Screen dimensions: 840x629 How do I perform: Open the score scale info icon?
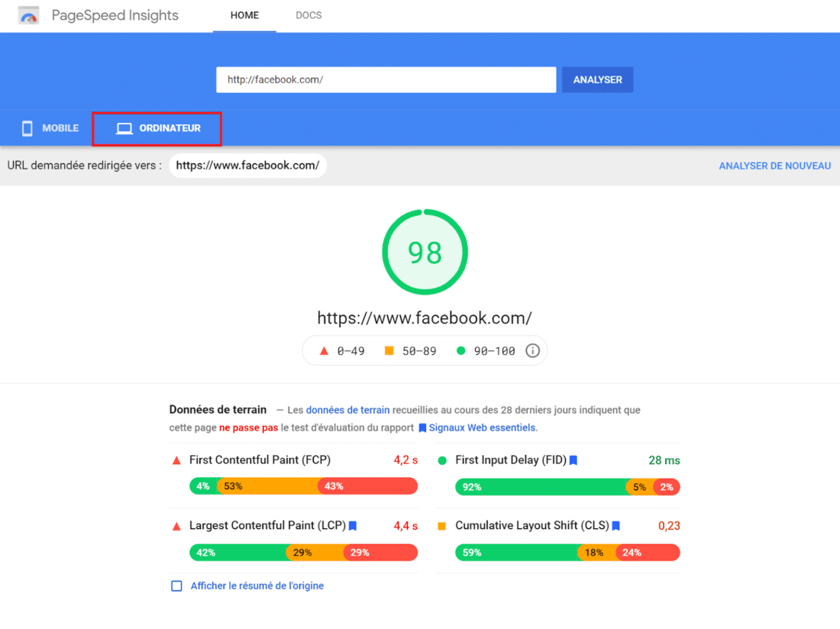[x=532, y=350]
